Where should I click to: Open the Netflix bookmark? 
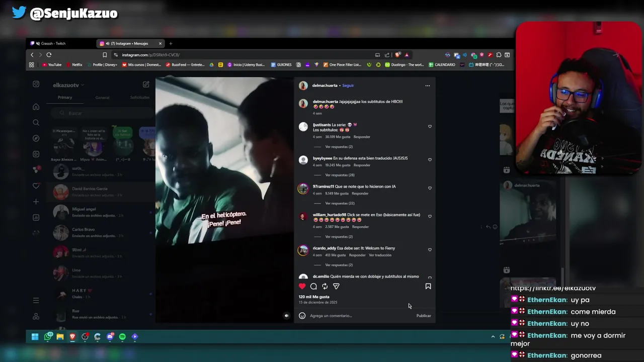coord(74,65)
